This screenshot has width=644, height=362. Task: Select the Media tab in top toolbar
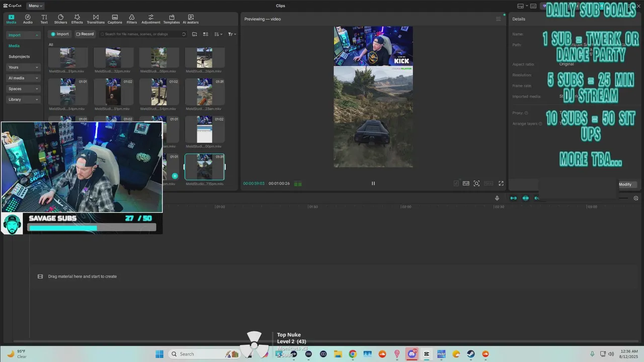(x=11, y=19)
